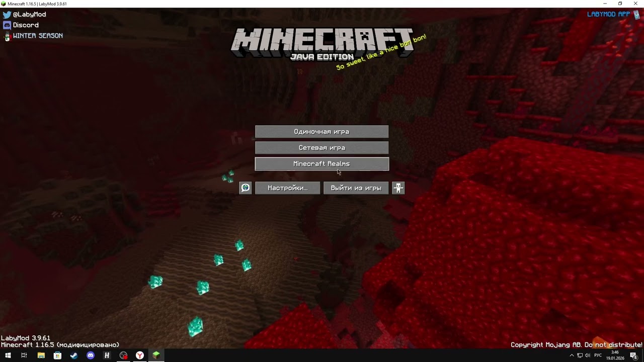The image size is (644, 362).
Task: Open the language selection globe icon
Action: pyautogui.click(x=245, y=188)
